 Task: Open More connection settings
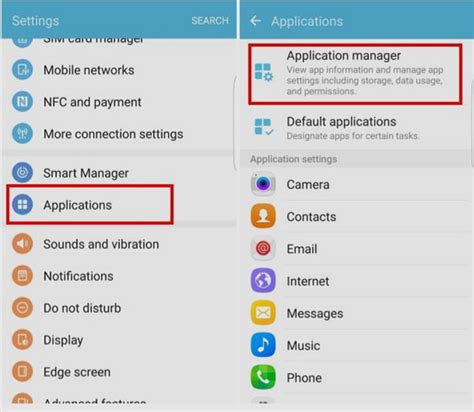click(x=118, y=134)
